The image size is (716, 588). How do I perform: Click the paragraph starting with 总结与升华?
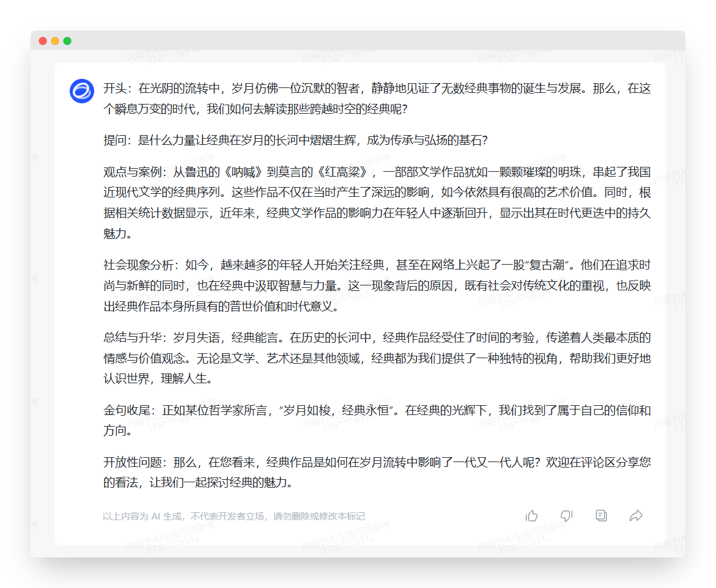[x=377, y=358]
